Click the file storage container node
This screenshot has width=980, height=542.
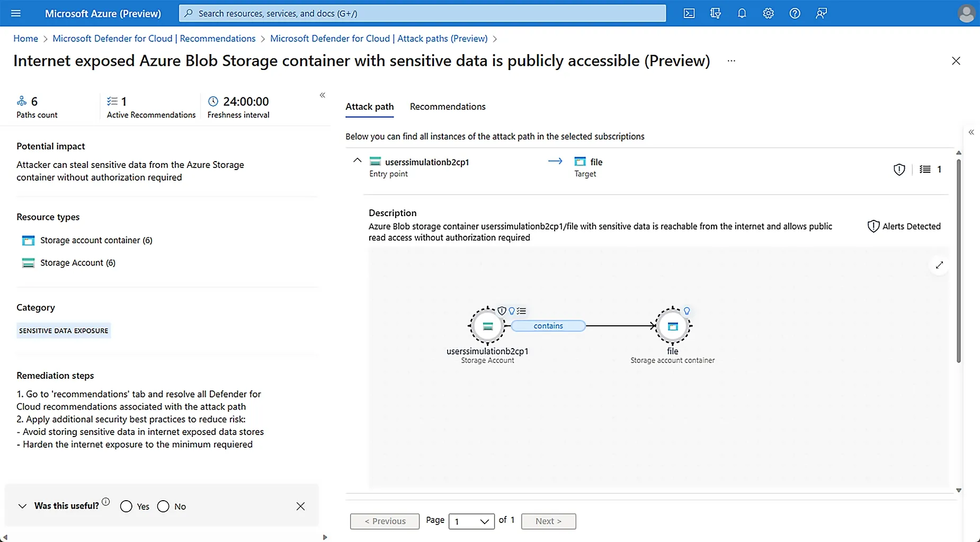672,326
